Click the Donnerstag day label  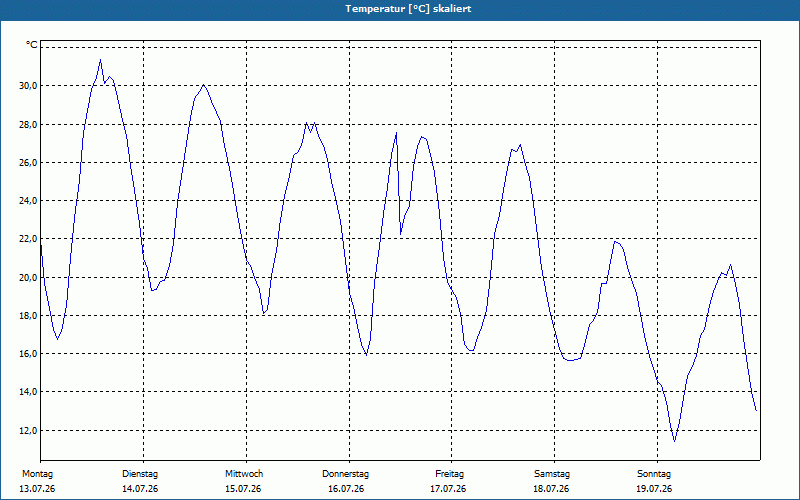click(345, 474)
